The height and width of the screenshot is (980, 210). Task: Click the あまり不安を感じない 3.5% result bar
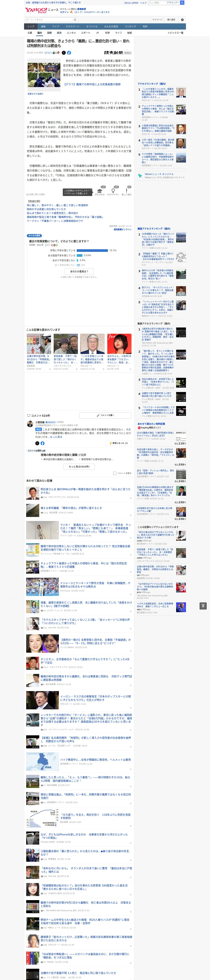(x=77, y=260)
